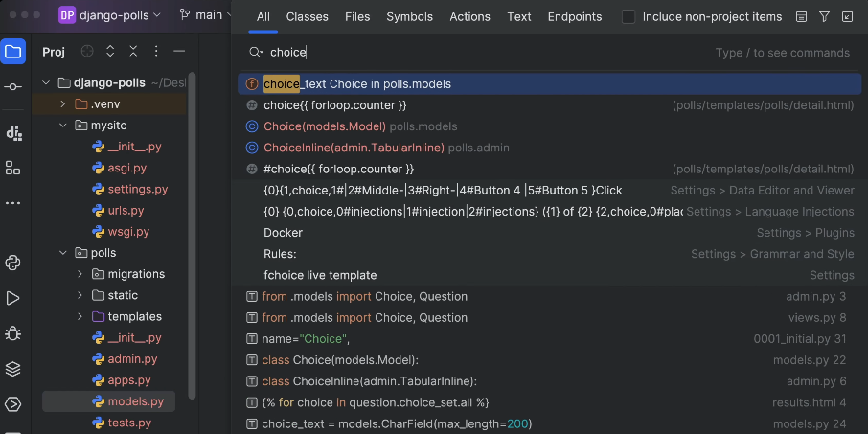Screen dimensions: 868x434
Task: Select Docker plugin settings result
Action: click(x=550, y=233)
